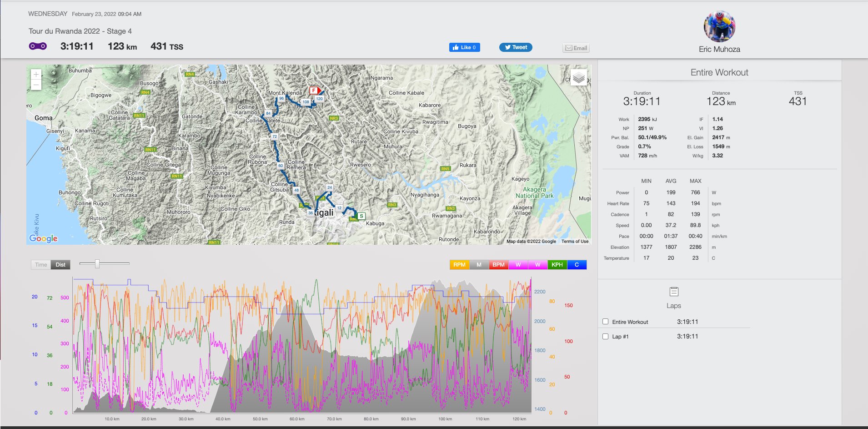Check the Lap #1 checkbox
This screenshot has height=429, width=868.
click(605, 337)
